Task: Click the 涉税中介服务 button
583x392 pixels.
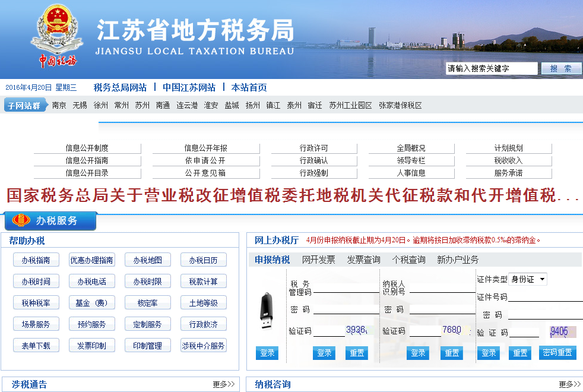Action: pyautogui.click(x=204, y=346)
